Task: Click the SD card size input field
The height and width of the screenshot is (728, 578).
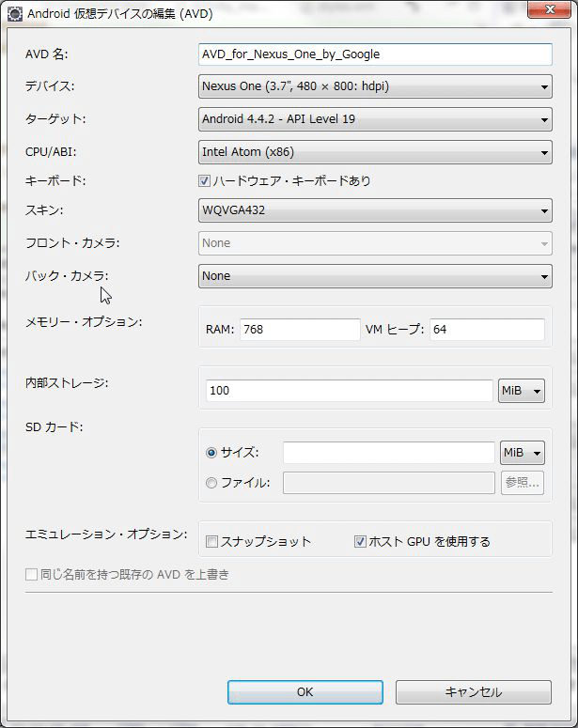Action: click(388, 453)
